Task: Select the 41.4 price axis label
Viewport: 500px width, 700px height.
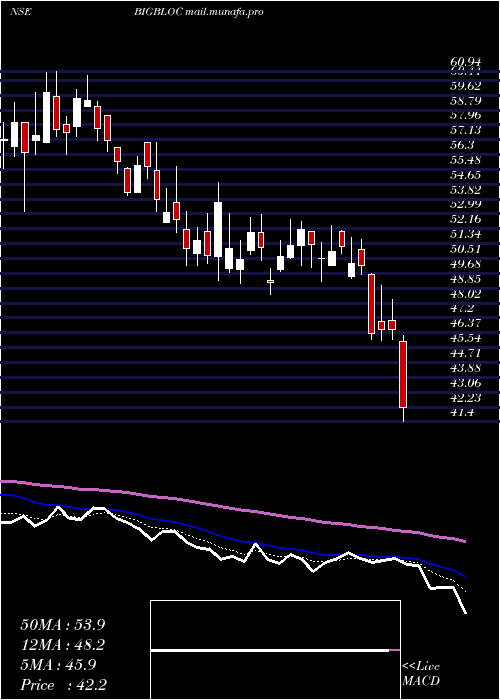Action: point(462,412)
